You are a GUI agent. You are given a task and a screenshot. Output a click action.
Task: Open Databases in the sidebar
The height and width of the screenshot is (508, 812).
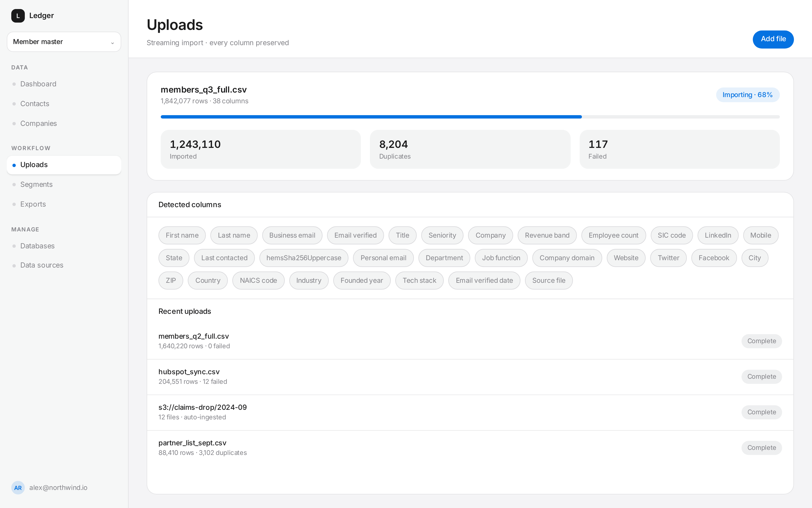(x=64, y=246)
